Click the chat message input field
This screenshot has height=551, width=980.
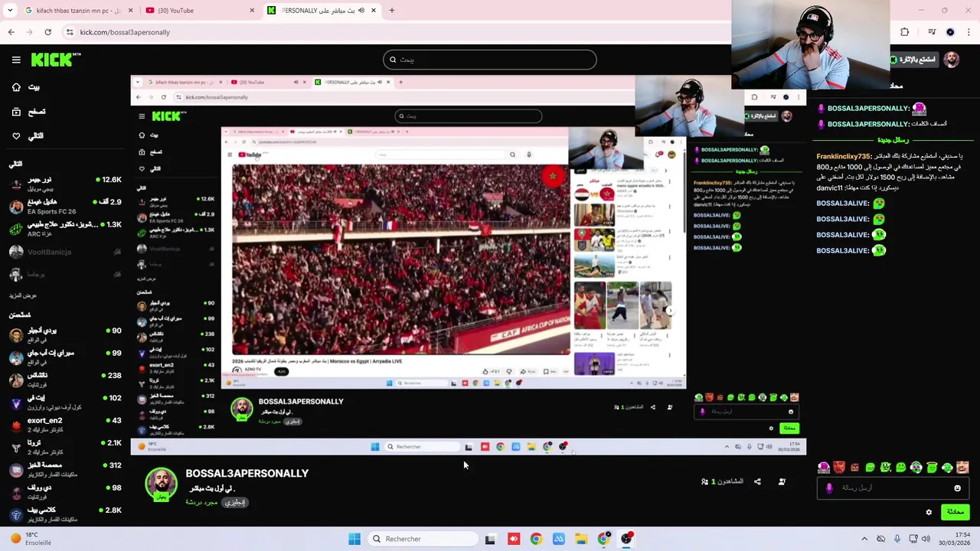(893, 487)
